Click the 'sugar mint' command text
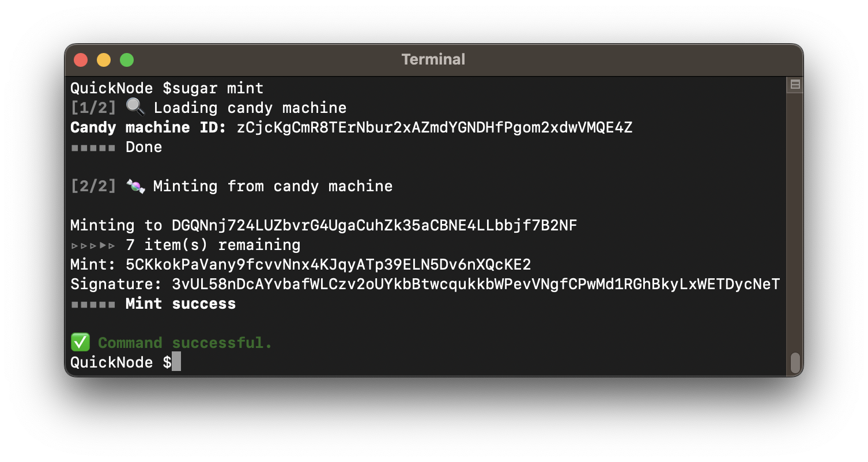This screenshot has width=868, height=462. click(x=218, y=88)
